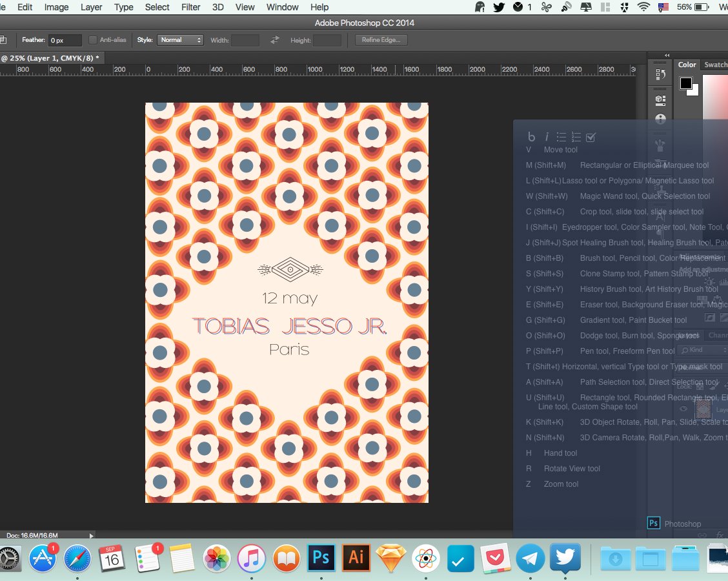Open the status bar info arrow menu

[92, 535]
